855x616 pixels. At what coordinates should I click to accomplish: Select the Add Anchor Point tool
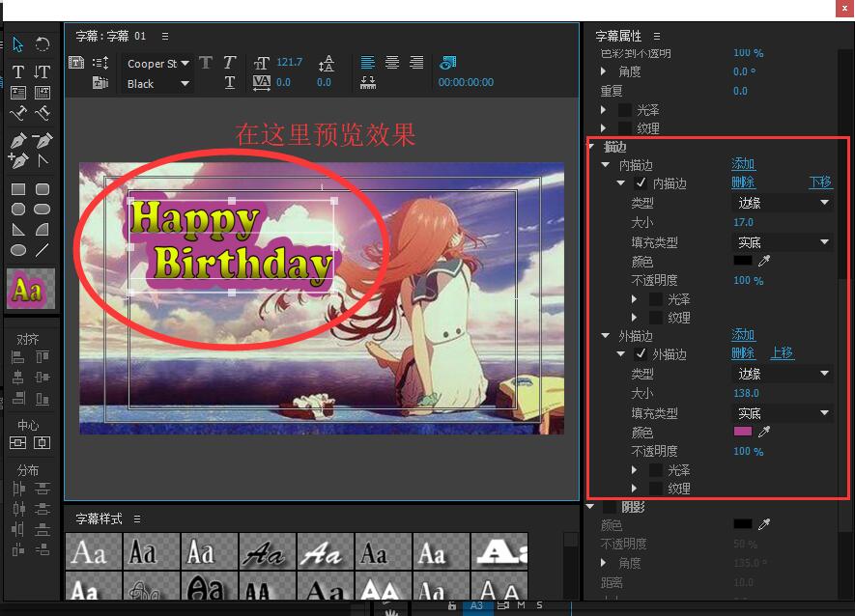coord(18,160)
